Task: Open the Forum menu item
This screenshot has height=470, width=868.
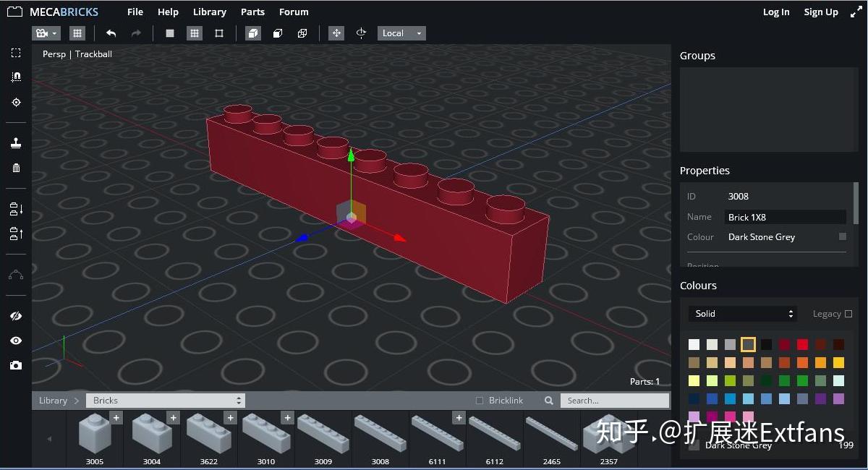Action: 294,12
